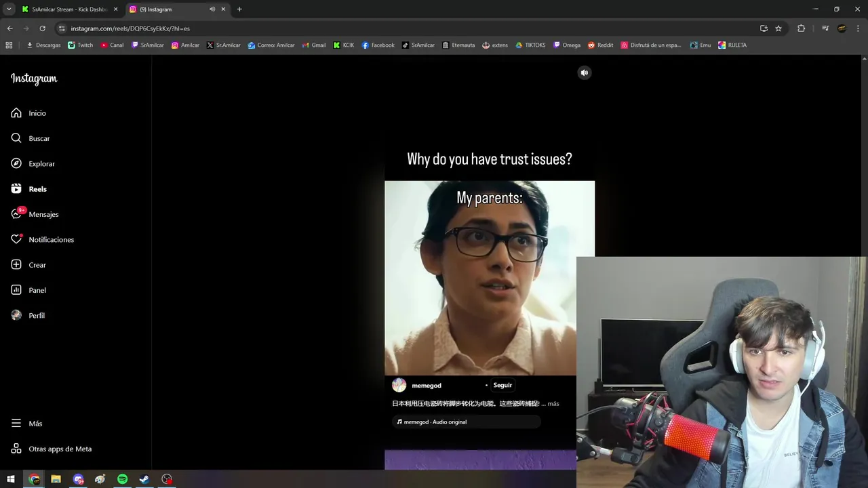Close the Instagram tab
868x488 pixels.
click(x=223, y=9)
